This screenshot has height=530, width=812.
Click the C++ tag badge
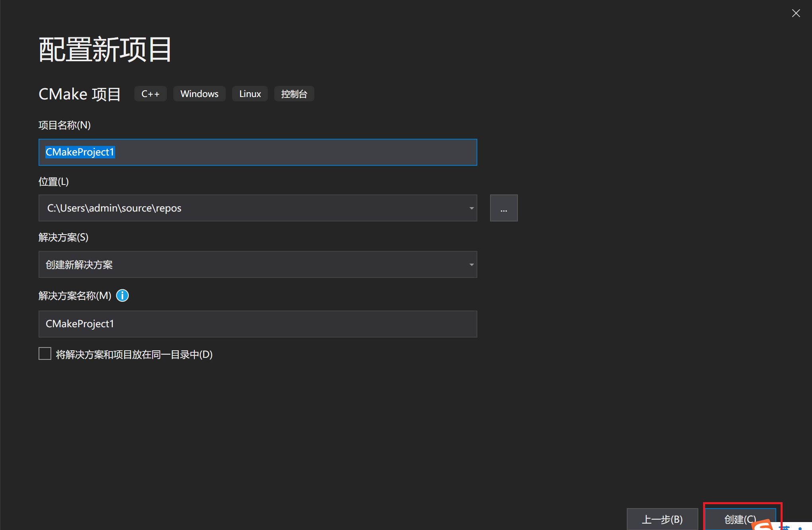coord(150,94)
